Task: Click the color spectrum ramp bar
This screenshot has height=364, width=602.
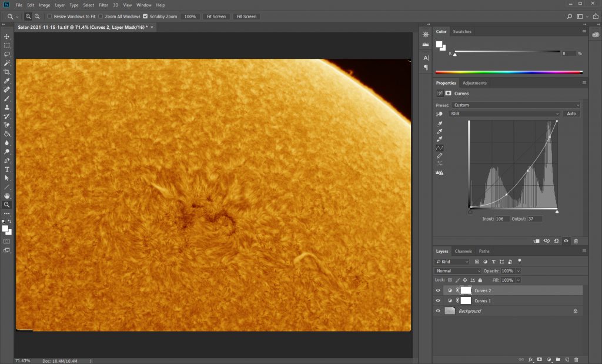Action: (509, 72)
